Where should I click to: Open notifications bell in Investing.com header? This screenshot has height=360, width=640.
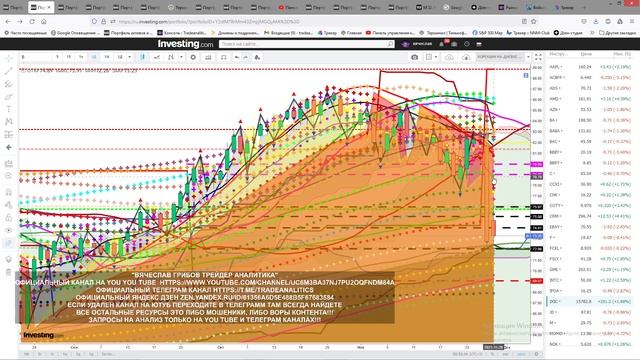point(442,44)
